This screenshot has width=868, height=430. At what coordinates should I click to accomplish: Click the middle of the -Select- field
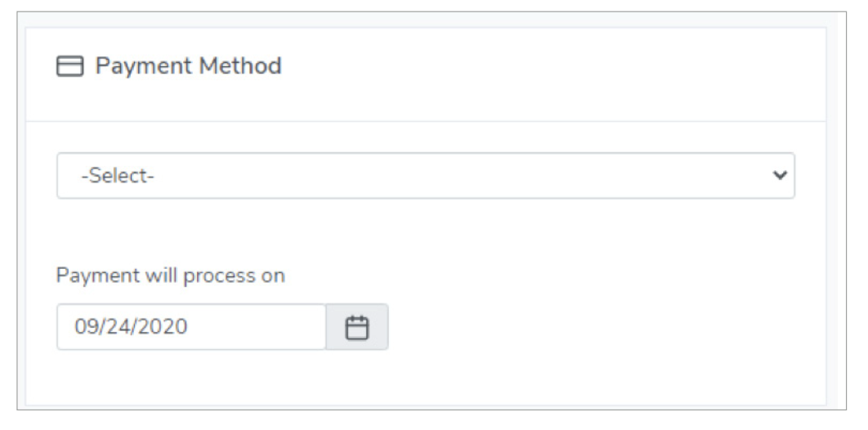click(x=425, y=175)
